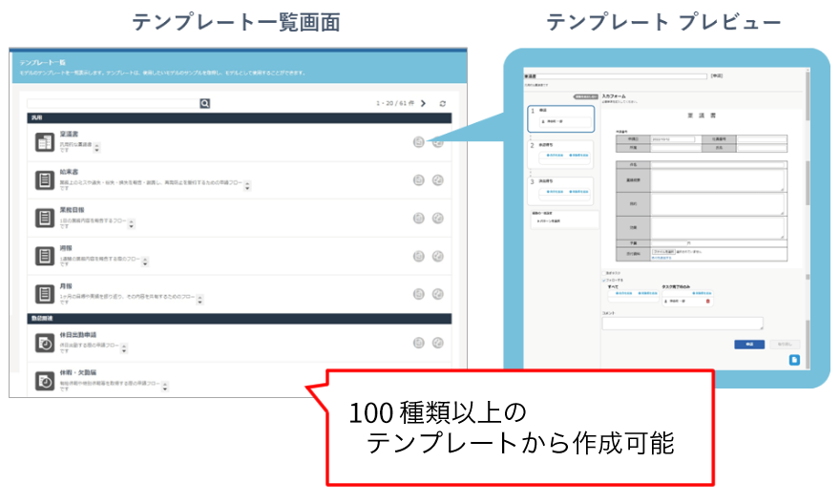The image size is (840, 504).
Task: Click the 稟議書 template name
Action: pos(69,134)
